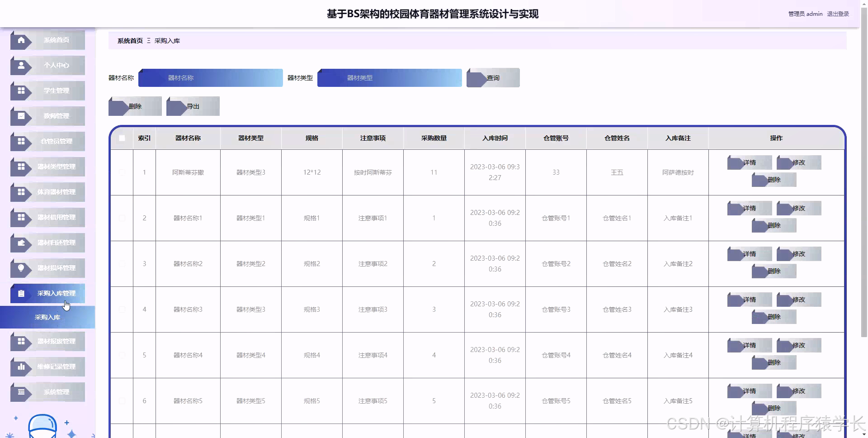Open the 采购入库 submenu item
Screen dimensions: 868x438
click(47, 317)
